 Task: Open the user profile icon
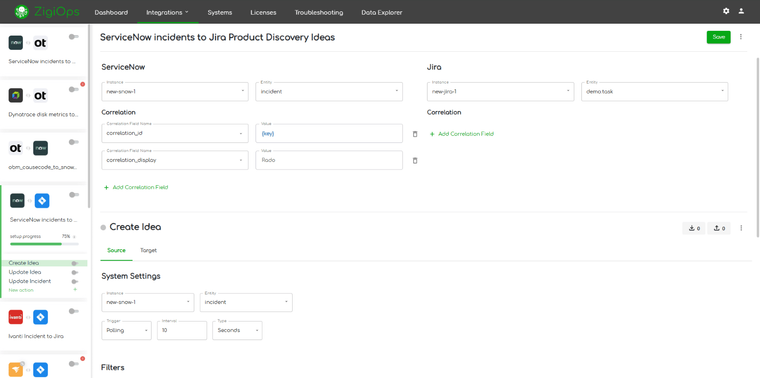(x=741, y=11)
